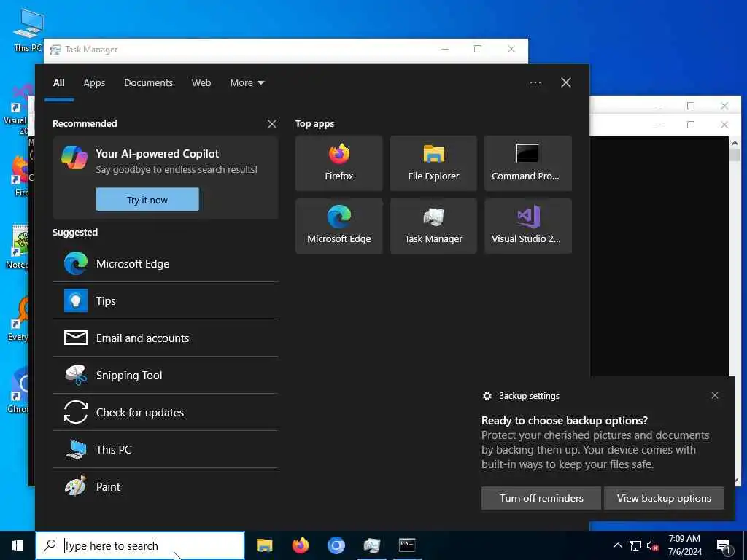Viewport: 747px width, 560px height.
Task: Select the All search tab
Action: (59, 83)
